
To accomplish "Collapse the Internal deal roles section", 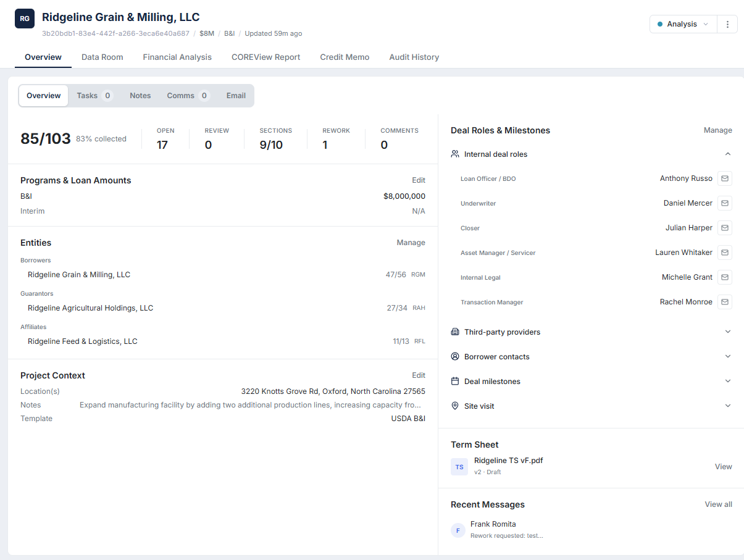I will 727,154.
